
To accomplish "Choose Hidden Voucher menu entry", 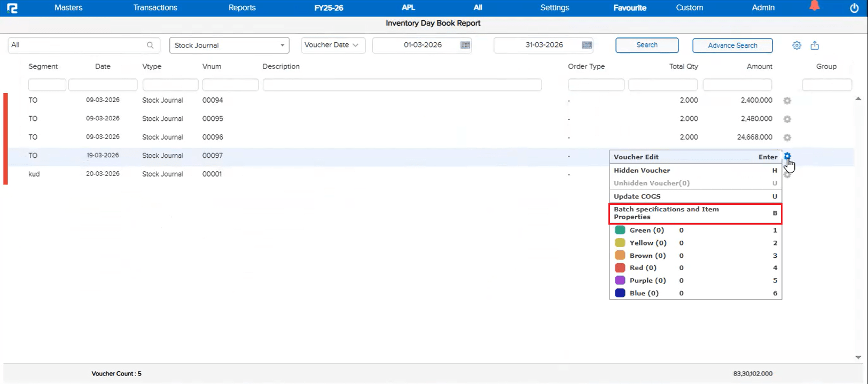I will 695,170.
